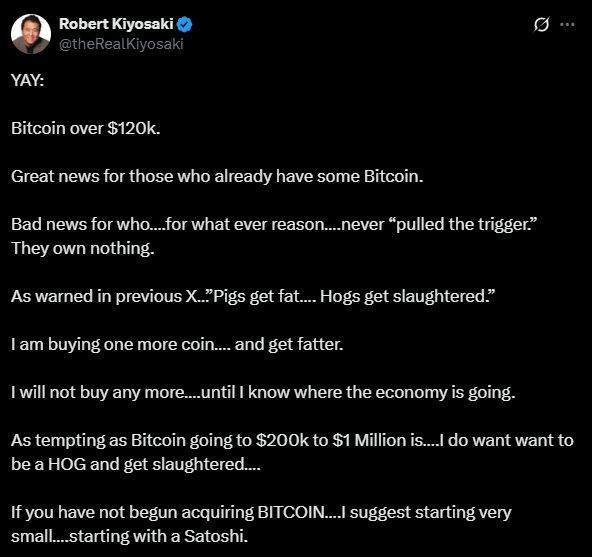Click the "Bad news for who" sentence
592x557 pixels.
274,224
